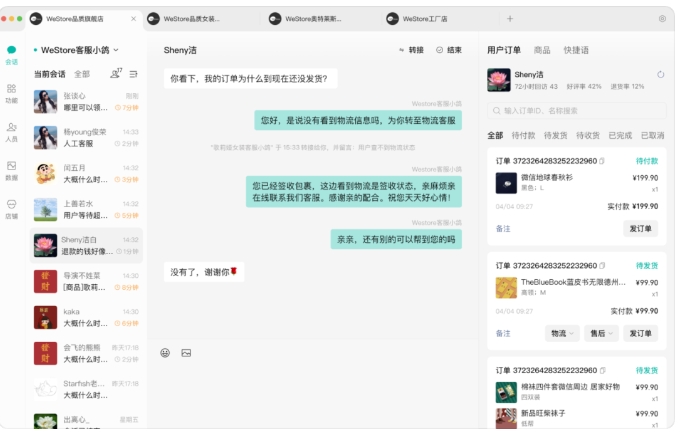Filter orders by 待付款

click(x=523, y=136)
